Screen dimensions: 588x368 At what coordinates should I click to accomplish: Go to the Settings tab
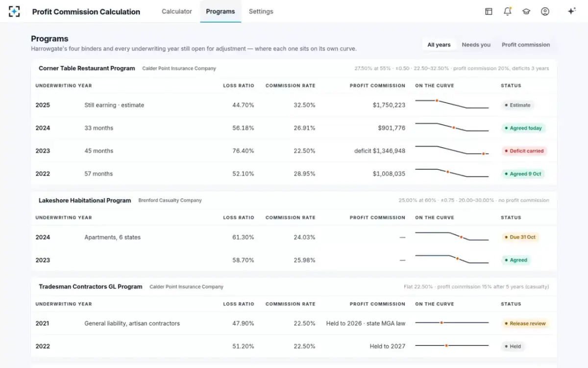pyautogui.click(x=261, y=11)
